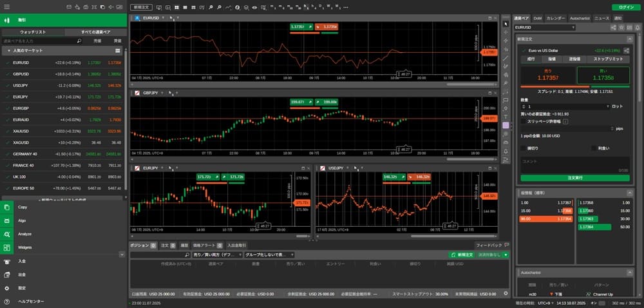Click the 売り sell price 1.17357 button
644x308 pixels.
pyautogui.click(x=548, y=75)
